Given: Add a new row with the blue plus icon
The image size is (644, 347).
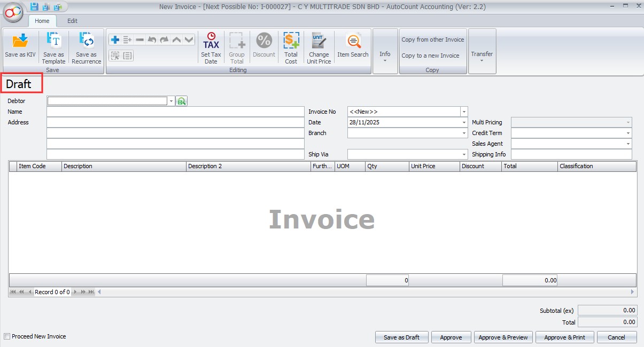Looking at the screenshot, I should (x=114, y=40).
